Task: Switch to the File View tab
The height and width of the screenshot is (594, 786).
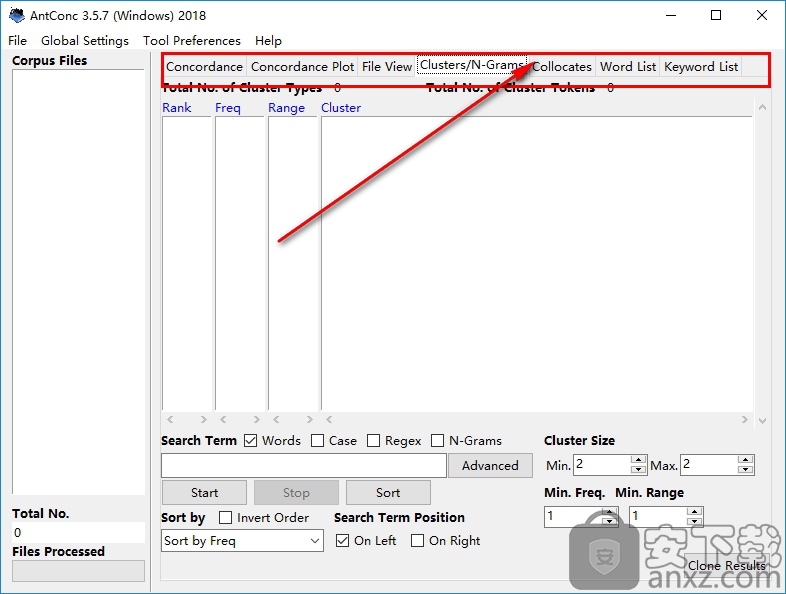Action: [386, 67]
